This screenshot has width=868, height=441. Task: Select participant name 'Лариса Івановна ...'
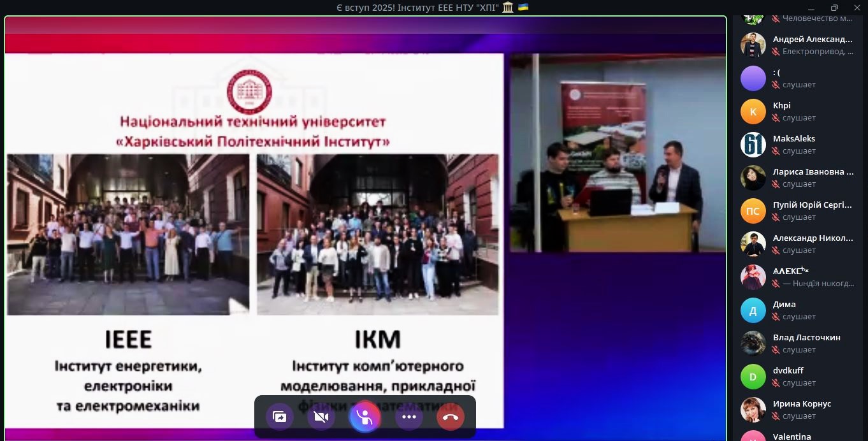[x=813, y=171]
